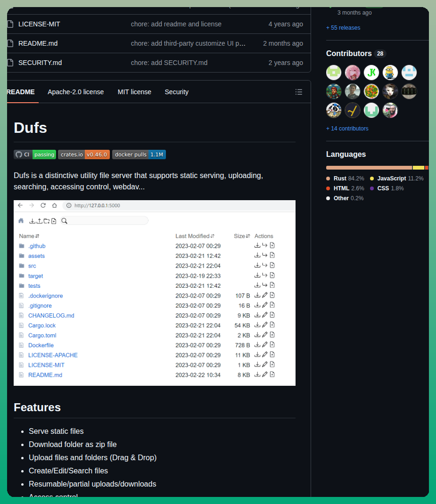Open the README.md file
This screenshot has height=504, width=436.
(x=38, y=43)
